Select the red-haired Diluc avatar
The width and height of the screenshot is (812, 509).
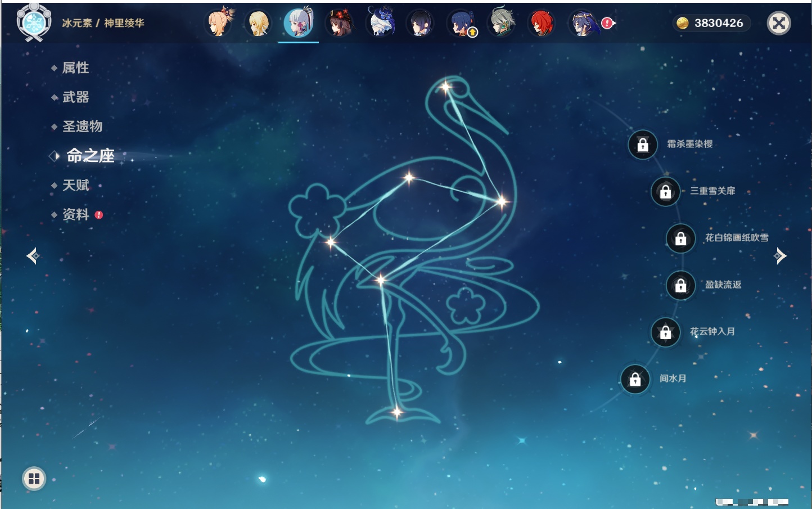click(x=542, y=23)
